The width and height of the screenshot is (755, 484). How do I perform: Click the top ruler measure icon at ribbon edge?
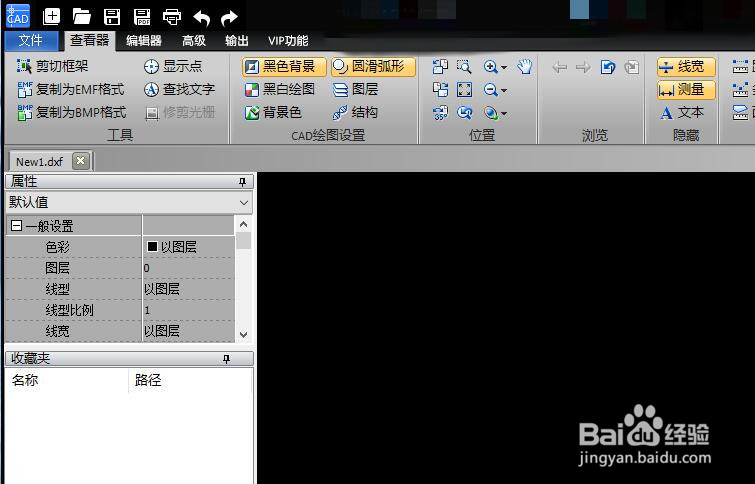(742, 66)
